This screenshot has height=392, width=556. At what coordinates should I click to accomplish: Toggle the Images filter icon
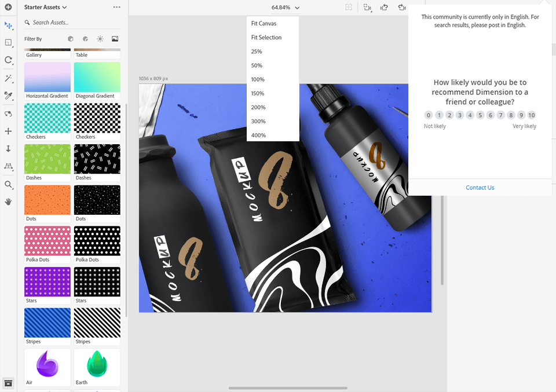[115, 39]
